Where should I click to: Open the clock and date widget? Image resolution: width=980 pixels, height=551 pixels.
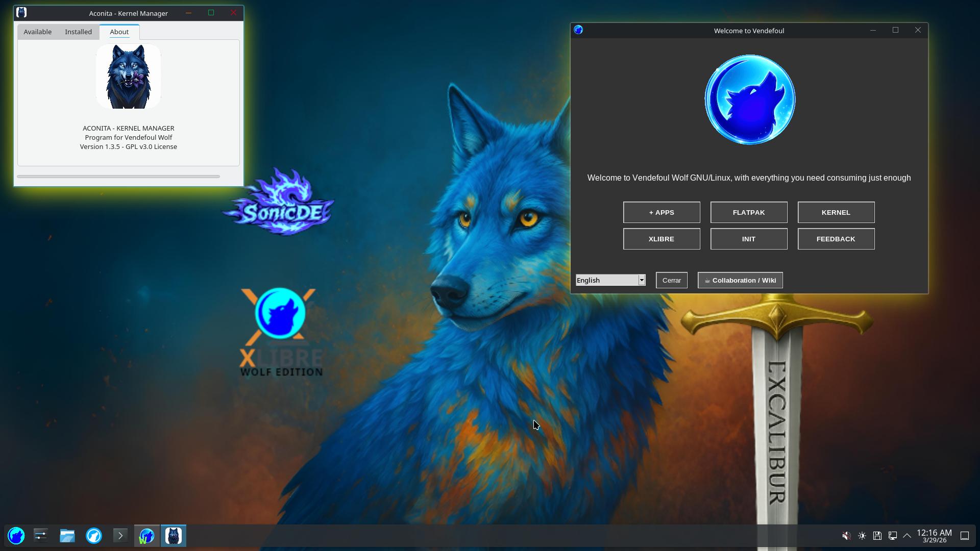pyautogui.click(x=934, y=536)
